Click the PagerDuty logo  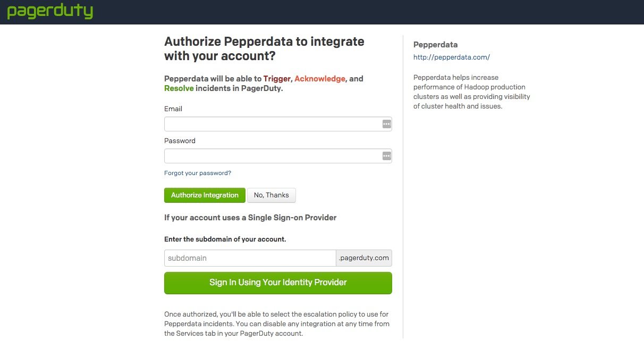(x=50, y=12)
